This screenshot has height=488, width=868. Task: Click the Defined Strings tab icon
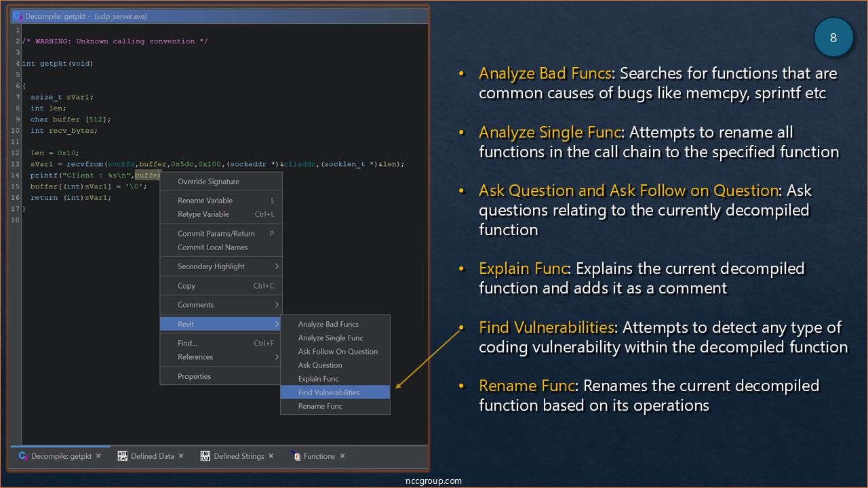pos(205,456)
